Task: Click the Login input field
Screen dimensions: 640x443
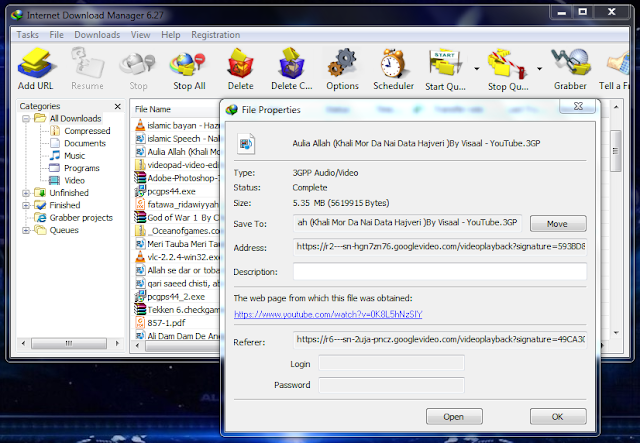Action: [x=391, y=363]
